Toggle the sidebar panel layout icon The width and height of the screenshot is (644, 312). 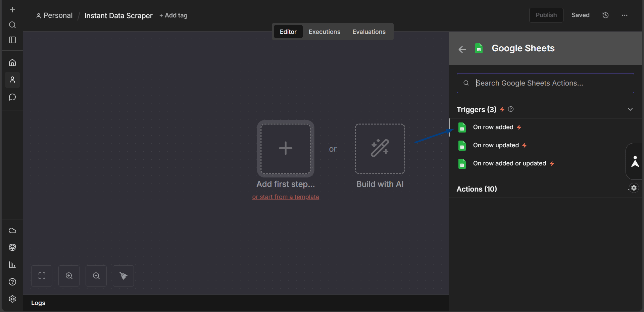(x=12, y=40)
